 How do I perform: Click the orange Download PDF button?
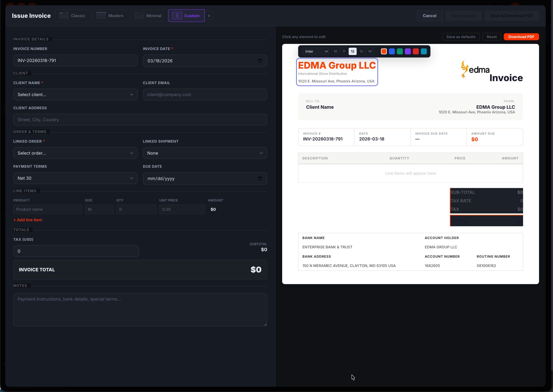click(x=521, y=37)
